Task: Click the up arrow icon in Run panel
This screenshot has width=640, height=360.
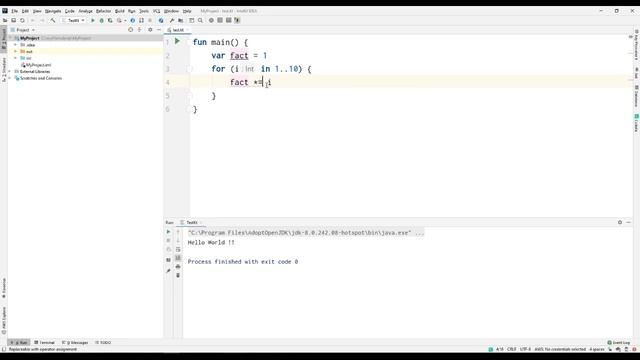Action: tap(178, 232)
